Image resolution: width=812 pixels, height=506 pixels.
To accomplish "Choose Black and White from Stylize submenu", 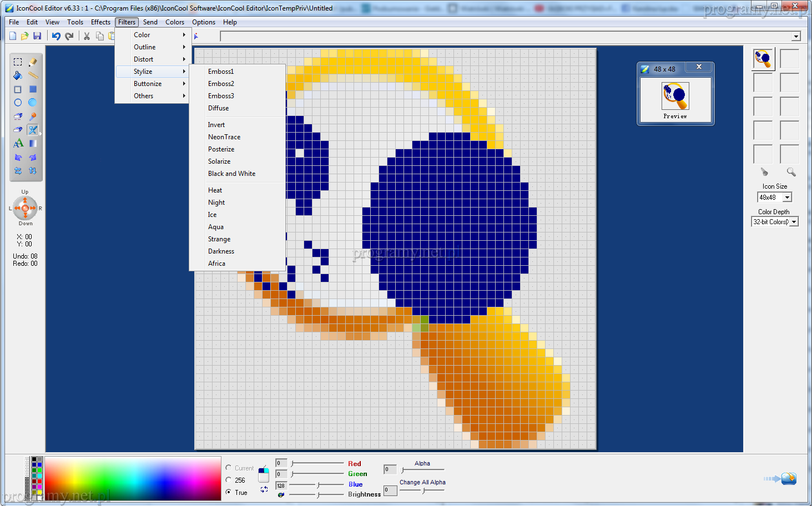I will pyautogui.click(x=231, y=174).
